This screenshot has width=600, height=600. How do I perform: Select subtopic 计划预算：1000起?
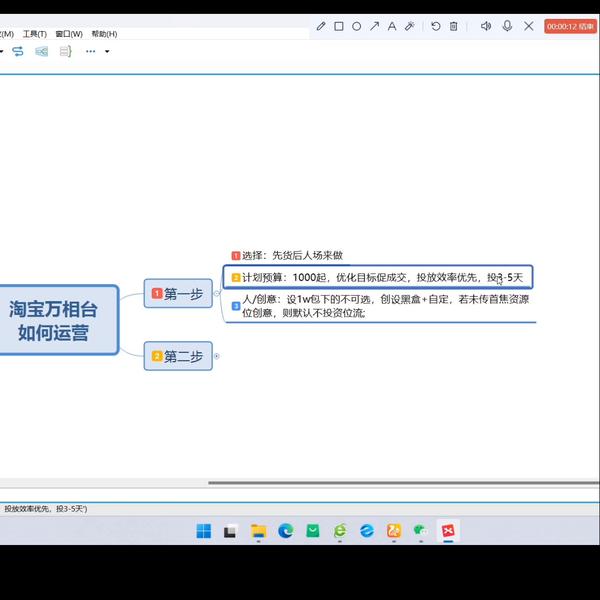378,277
